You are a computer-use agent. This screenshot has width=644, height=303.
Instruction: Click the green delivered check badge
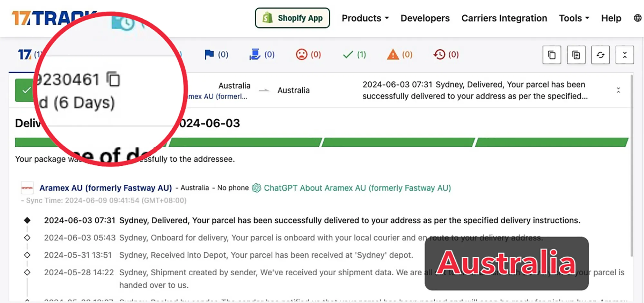point(25,90)
